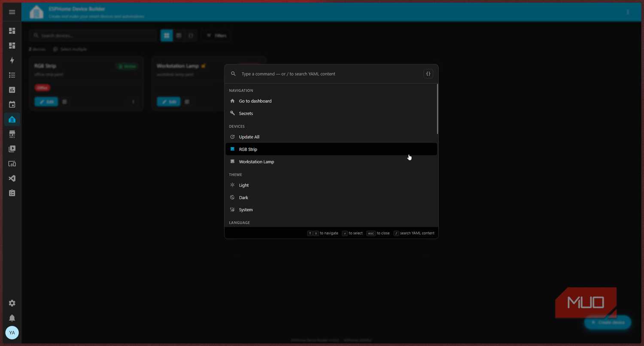Screen dimensions: 644x346
Task: Open the Calendar sidebar icon
Action: (12, 105)
